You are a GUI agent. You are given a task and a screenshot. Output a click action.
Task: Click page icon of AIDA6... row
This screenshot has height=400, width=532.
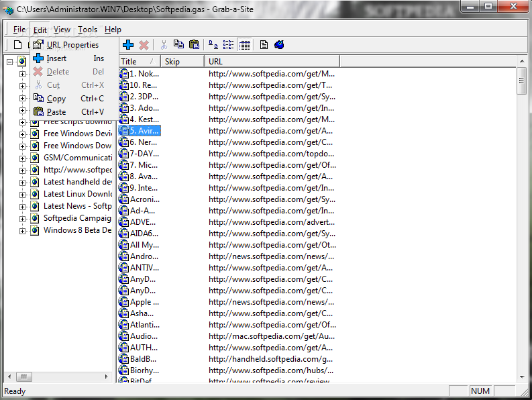[124, 234]
